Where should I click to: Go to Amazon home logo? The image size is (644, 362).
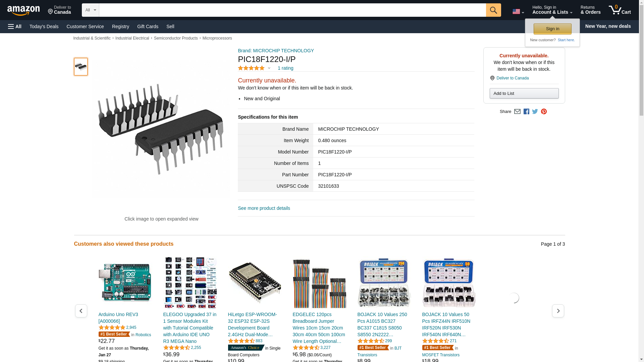[23, 10]
